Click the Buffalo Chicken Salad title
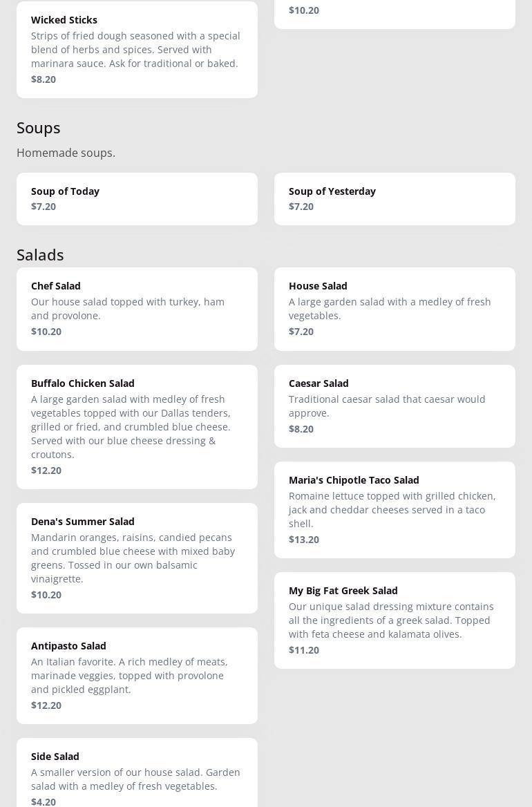 [83, 383]
